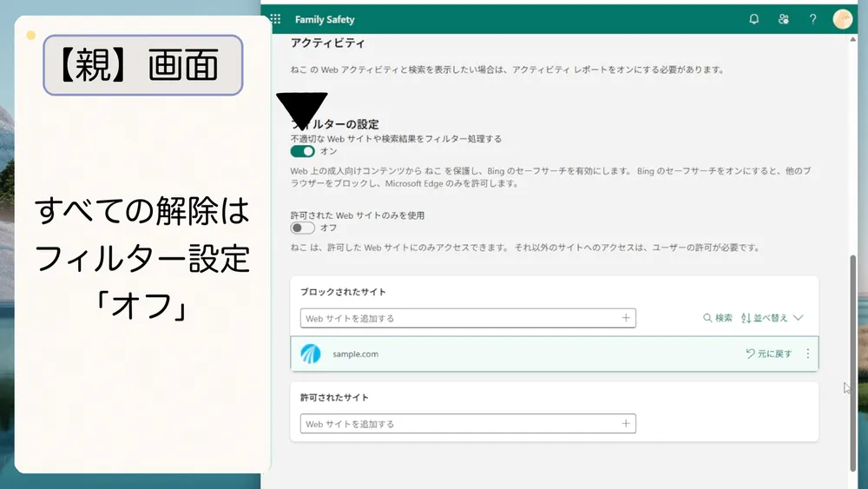Turn off inappropriate website filter toggle

[x=302, y=151]
